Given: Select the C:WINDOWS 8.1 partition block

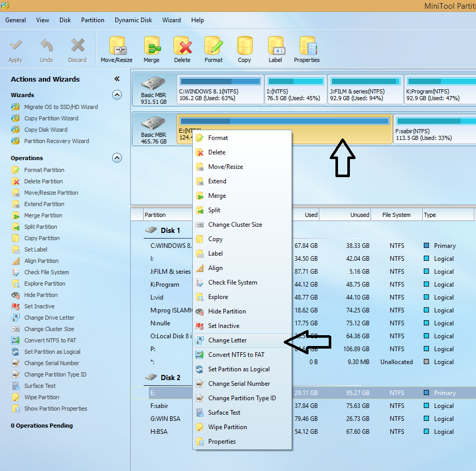Looking at the screenshot, I should coord(220,89).
